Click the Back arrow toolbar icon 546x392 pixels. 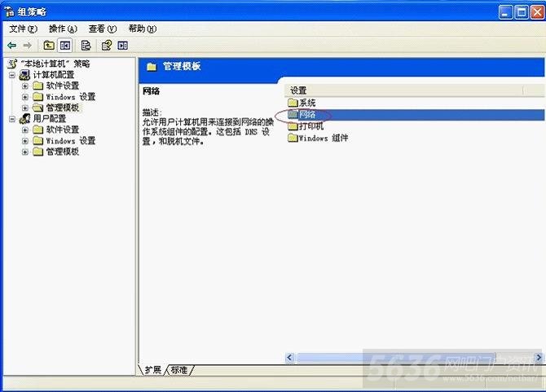pyautogui.click(x=12, y=46)
